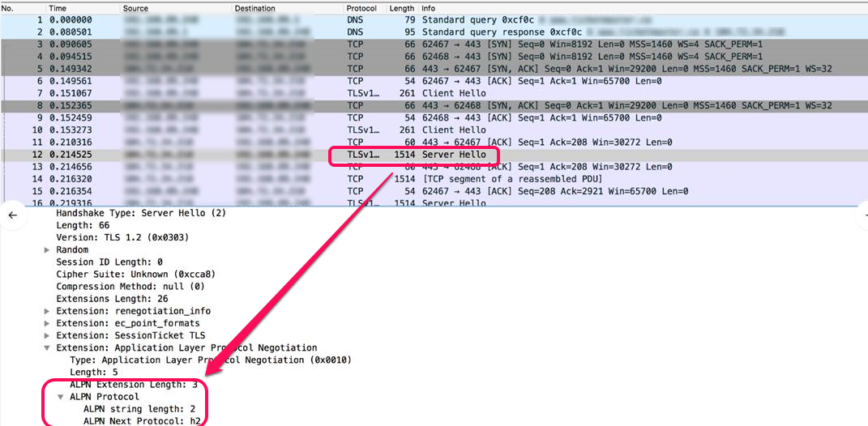Select packet 1 DNS Standard query row
The width and height of the screenshot is (868, 426).
tap(454, 19)
